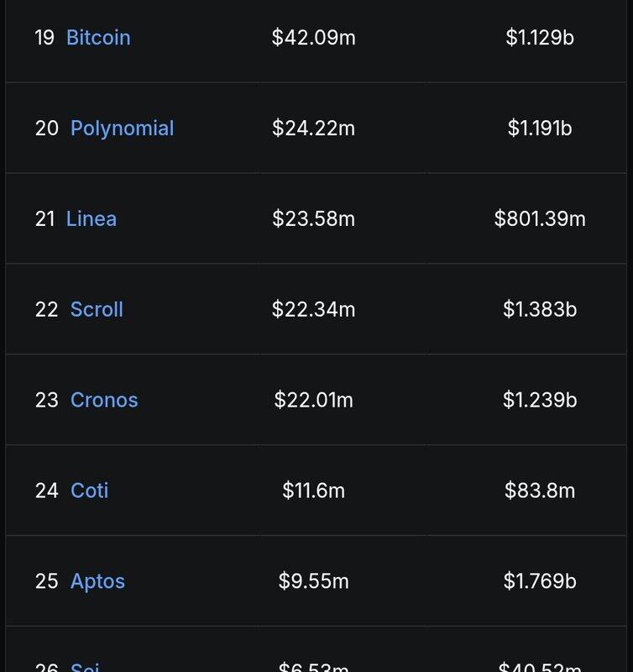The image size is (633, 672).
Task: Open the Coti link
Action: [x=90, y=491]
